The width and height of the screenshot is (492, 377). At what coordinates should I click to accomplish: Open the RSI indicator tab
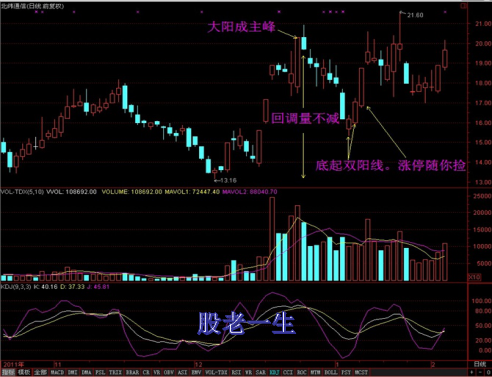pyautogui.click(x=236, y=372)
